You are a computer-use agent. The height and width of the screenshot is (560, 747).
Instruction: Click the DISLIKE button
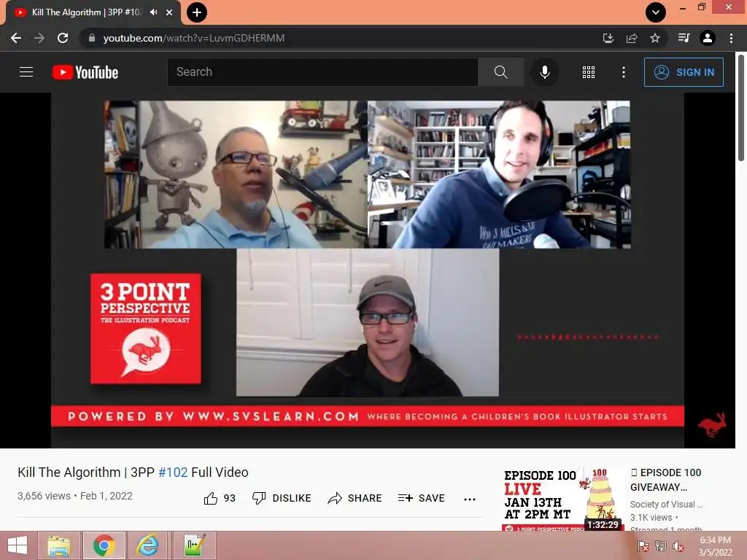pyautogui.click(x=282, y=498)
